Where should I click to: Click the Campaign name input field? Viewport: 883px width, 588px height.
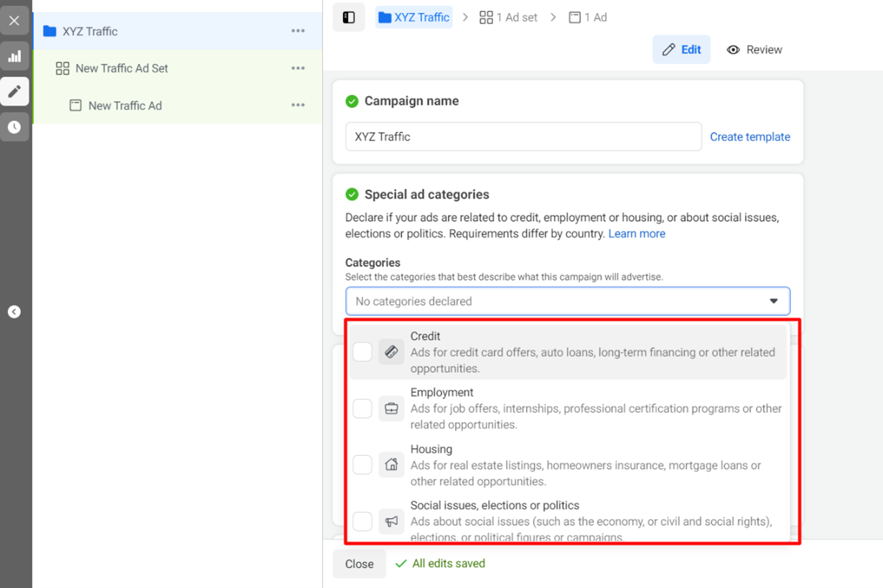coord(523,136)
